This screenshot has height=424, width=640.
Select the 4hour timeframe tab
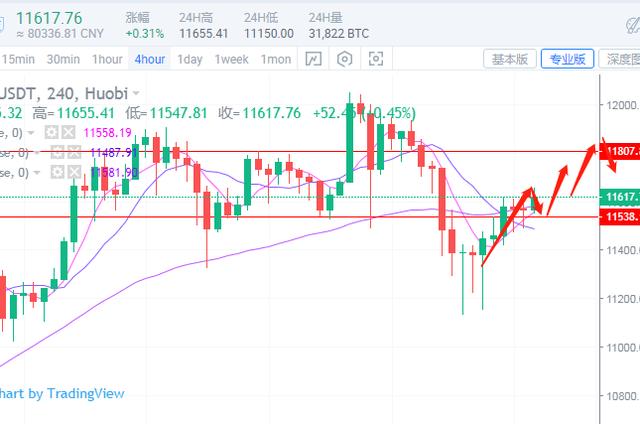tap(149, 59)
